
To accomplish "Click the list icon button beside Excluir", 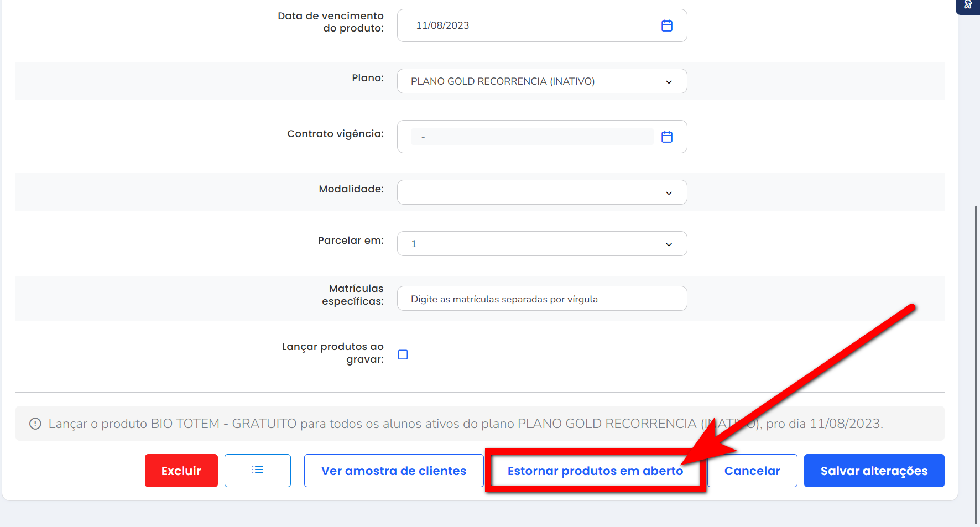I will [x=257, y=470].
